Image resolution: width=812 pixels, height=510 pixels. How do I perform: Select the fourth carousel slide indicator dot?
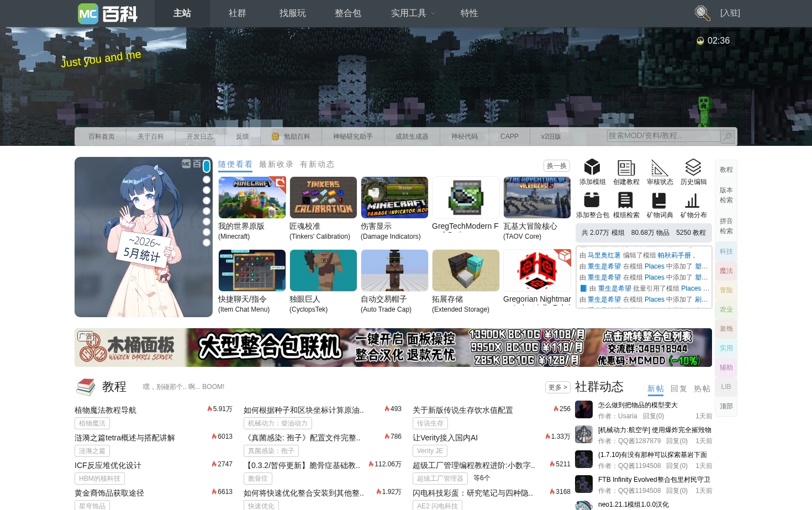(x=207, y=201)
